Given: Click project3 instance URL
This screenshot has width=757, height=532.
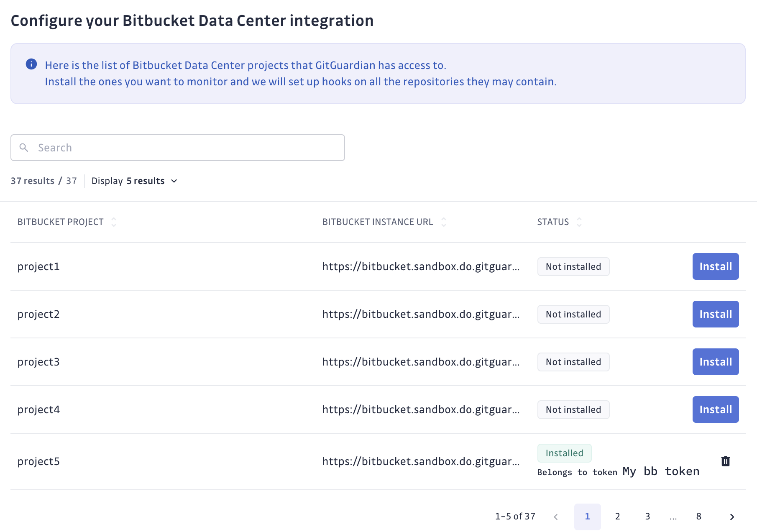Looking at the screenshot, I should (421, 362).
